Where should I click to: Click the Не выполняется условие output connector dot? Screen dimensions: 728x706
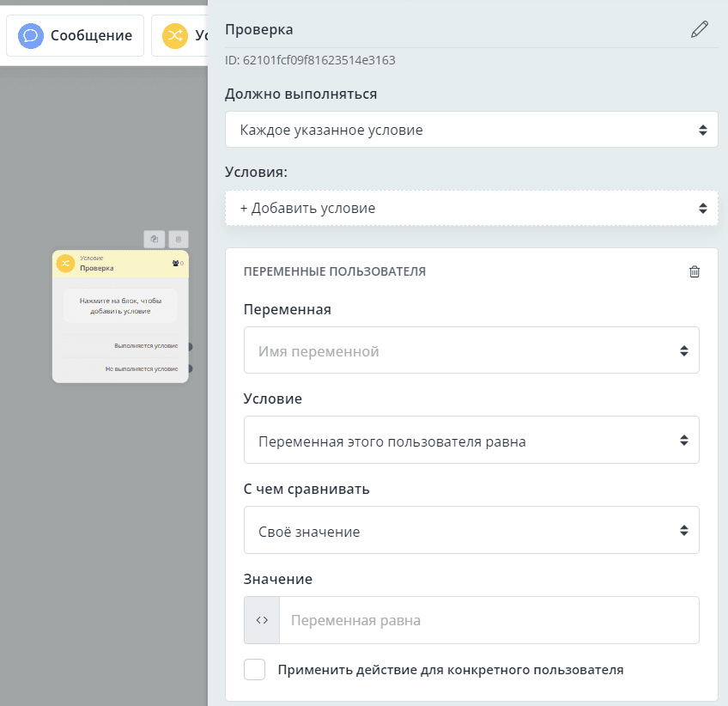(x=189, y=368)
